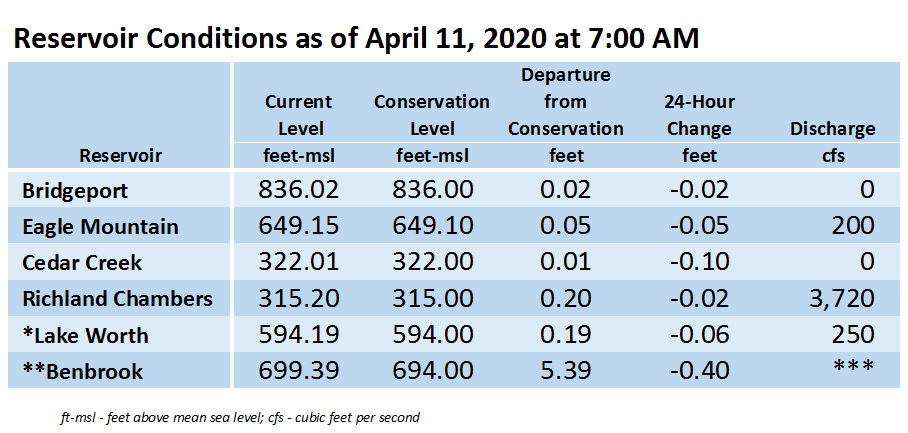Select Bridgeport current level value 836.02
The image size is (908, 433).
tap(299, 190)
